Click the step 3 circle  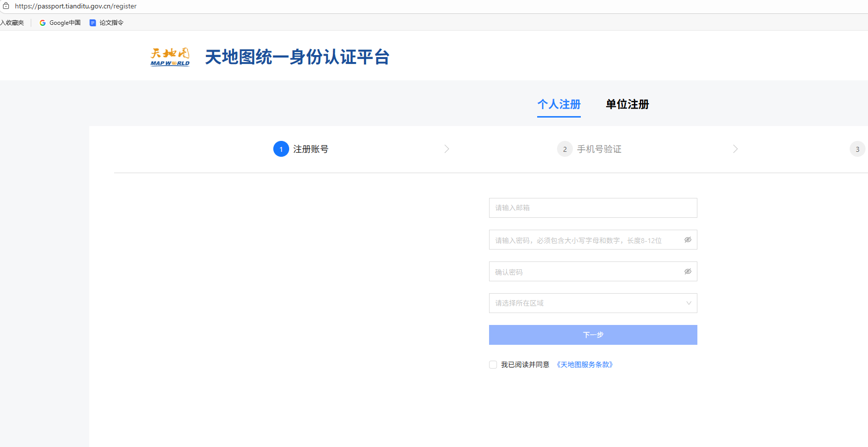click(x=858, y=149)
